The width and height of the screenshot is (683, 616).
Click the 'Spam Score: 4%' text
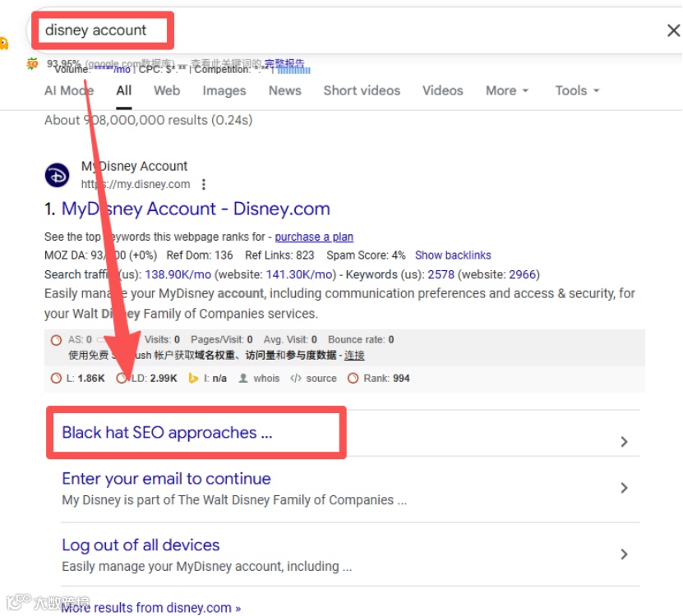click(x=366, y=255)
